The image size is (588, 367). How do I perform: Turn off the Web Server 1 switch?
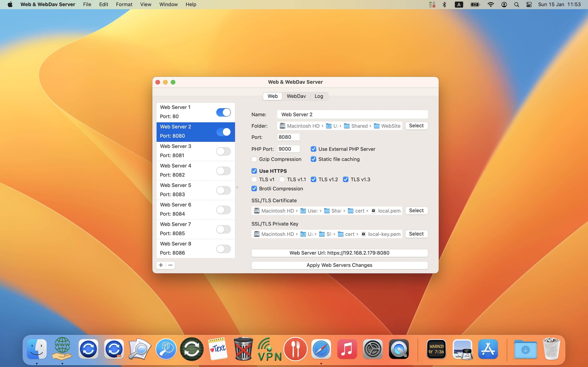[223, 112]
